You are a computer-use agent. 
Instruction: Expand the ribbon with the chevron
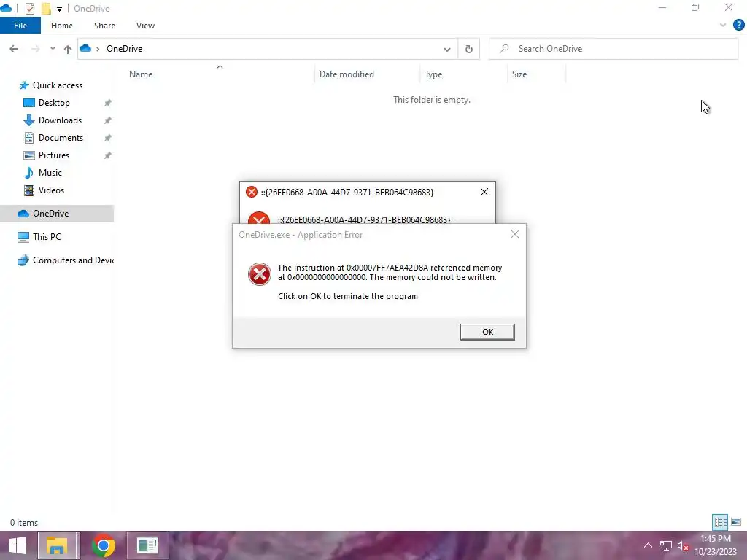coord(723,26)
